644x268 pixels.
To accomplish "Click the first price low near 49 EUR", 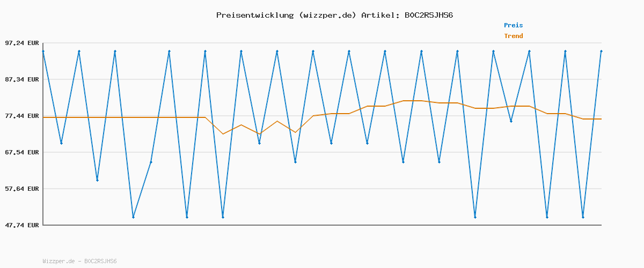I will pos(133,217).
